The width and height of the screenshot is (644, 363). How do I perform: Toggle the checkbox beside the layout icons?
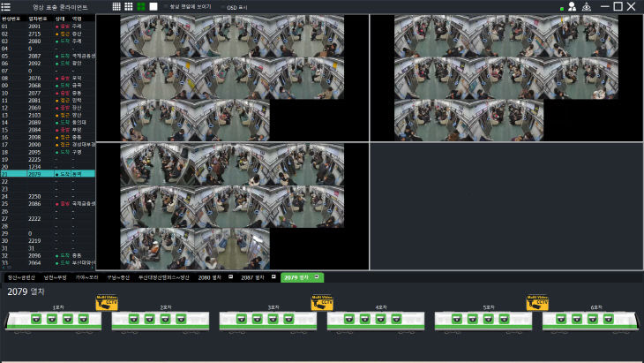coord(165,6)
